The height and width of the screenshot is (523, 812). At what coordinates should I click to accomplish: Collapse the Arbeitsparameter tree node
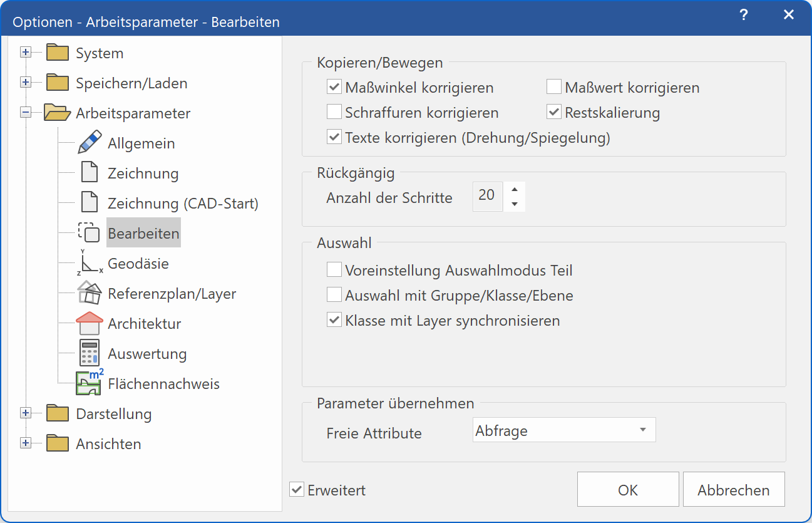pyautogui.click(x=26, y=113)
